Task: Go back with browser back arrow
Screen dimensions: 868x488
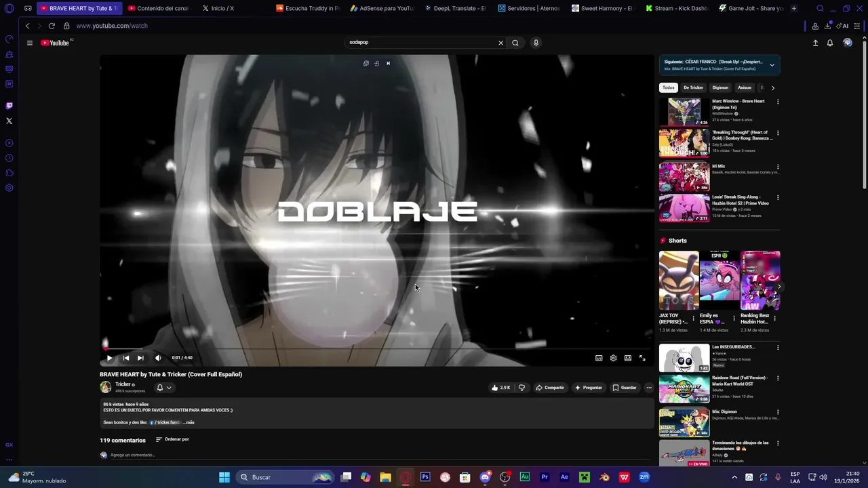Action: pyautogui.click(x=27, y=26)
